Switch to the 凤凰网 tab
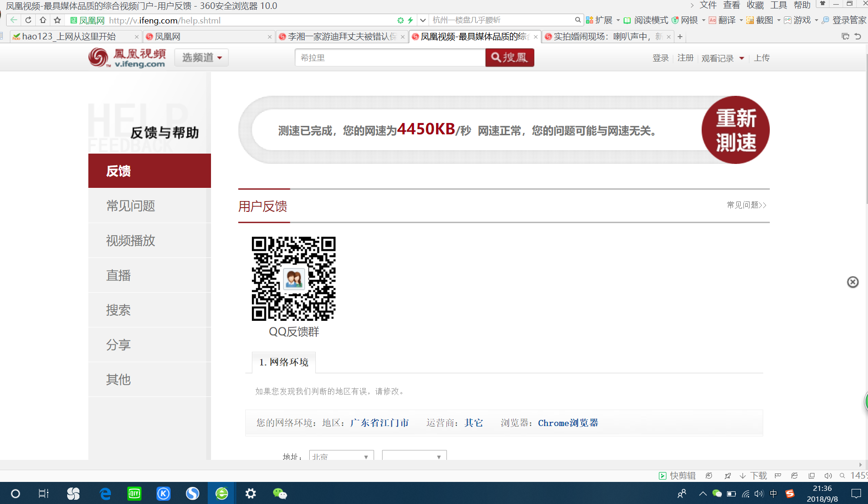This screenshot has height=504, width=868. [x=208, y=37]
